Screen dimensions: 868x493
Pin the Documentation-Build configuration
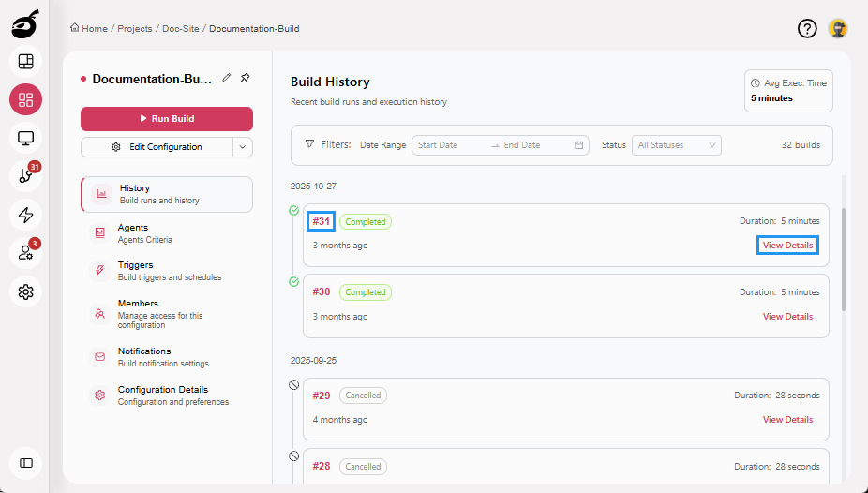[246, 78]
